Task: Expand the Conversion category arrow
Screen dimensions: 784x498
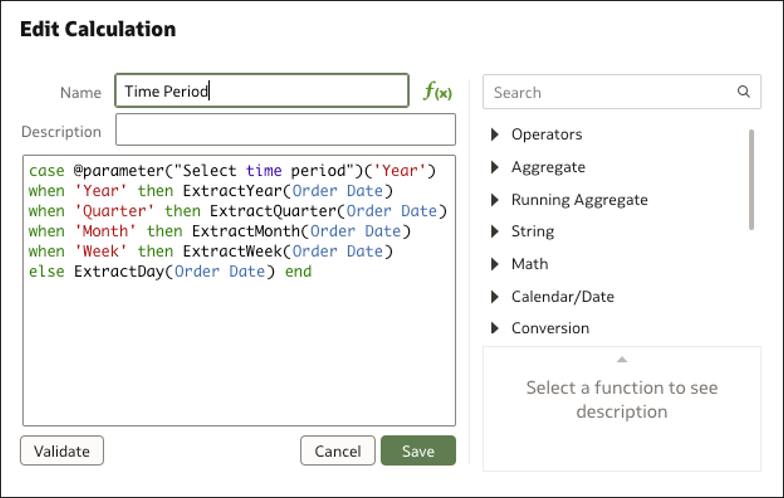Action: [495, 328]
